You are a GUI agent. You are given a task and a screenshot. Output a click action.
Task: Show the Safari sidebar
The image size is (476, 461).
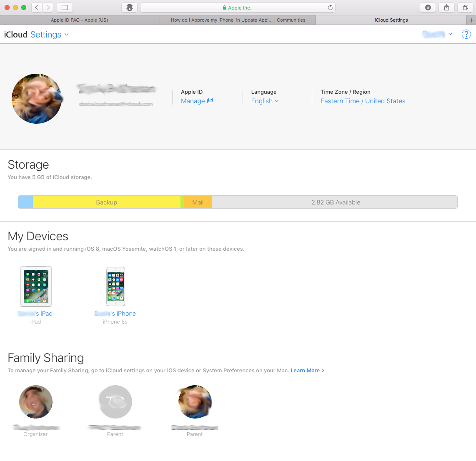pyautogui.click(x=65, y=7)
